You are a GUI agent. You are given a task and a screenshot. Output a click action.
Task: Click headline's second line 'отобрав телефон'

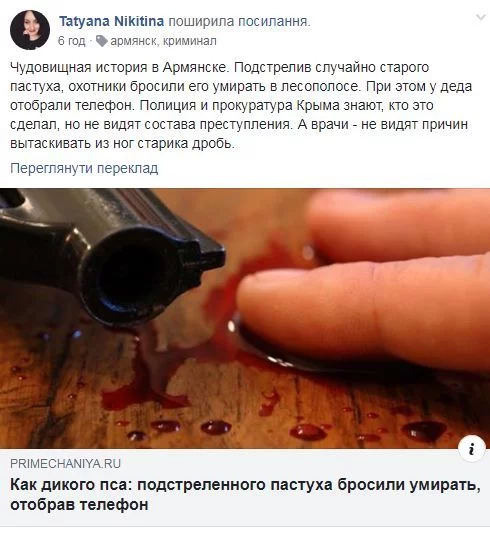click(79, 504)
